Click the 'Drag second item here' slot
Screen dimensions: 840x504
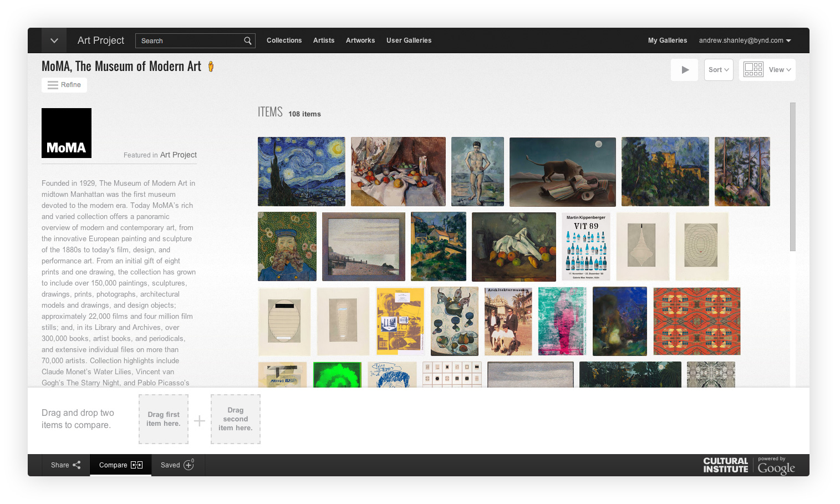tap(236, 419)
